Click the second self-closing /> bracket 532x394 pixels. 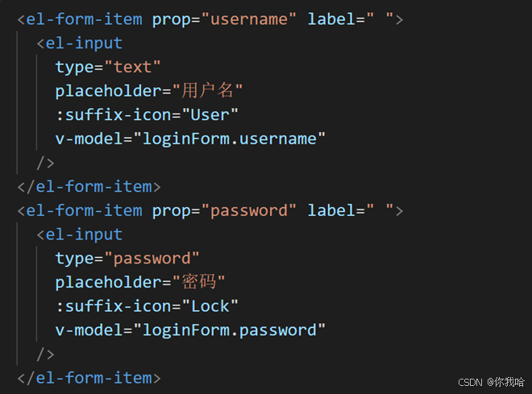click(45, 355)
